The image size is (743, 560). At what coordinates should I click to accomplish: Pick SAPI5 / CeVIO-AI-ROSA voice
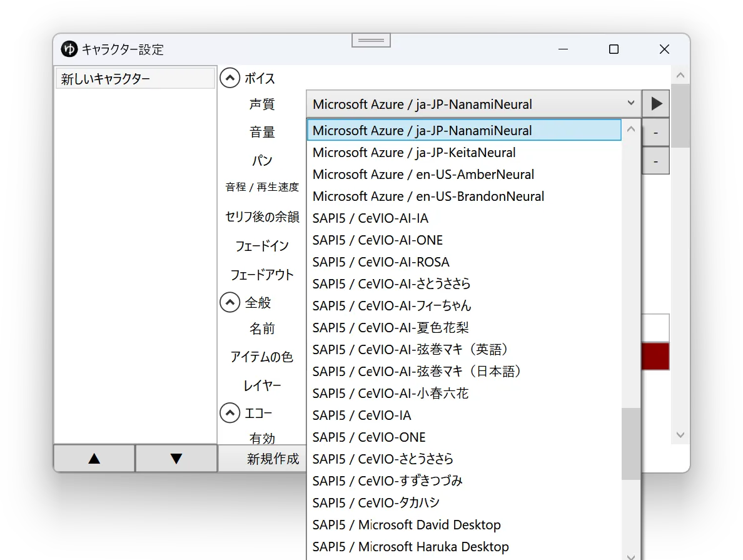(464, 262)
